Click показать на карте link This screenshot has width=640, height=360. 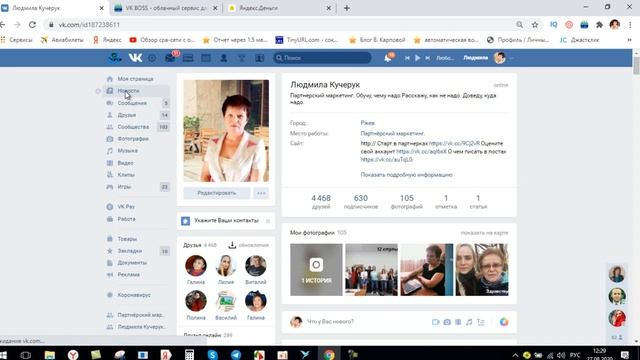point(484,233)
